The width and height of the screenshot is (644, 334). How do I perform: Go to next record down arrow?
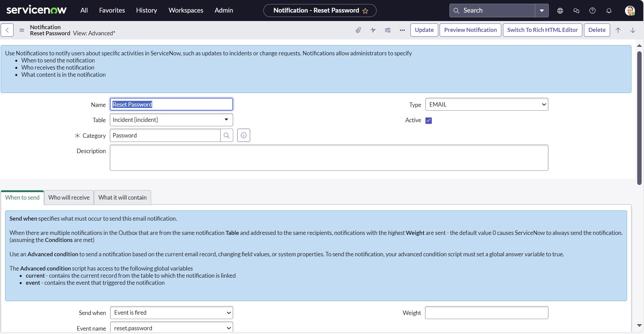(x=633, y=30)
